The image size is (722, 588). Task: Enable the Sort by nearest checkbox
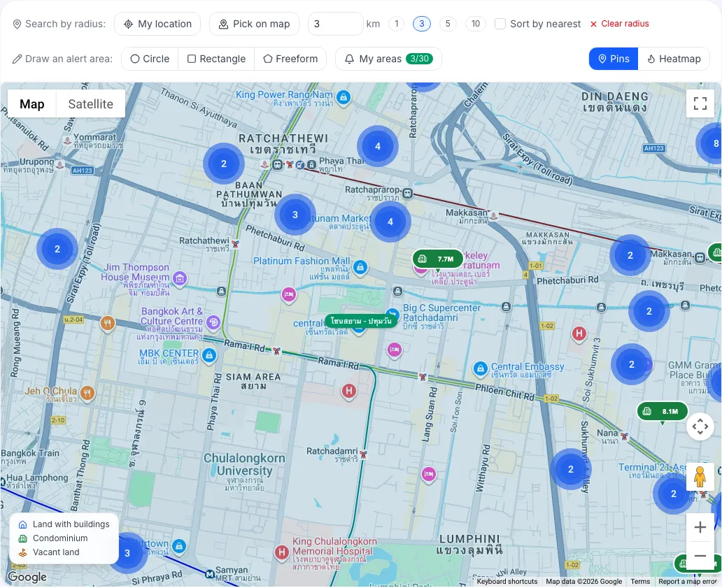(500, 24)
